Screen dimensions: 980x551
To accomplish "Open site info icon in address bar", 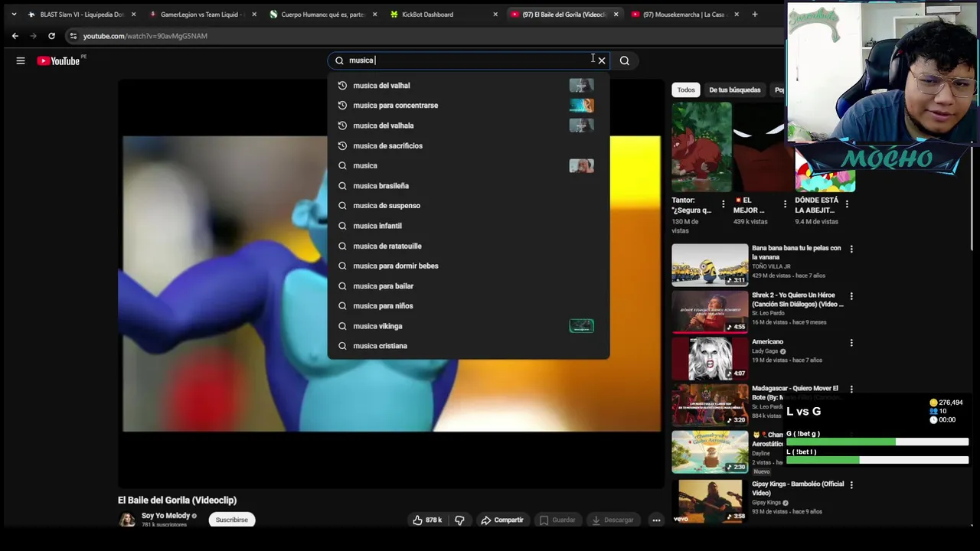I will (x=73, y=36).
